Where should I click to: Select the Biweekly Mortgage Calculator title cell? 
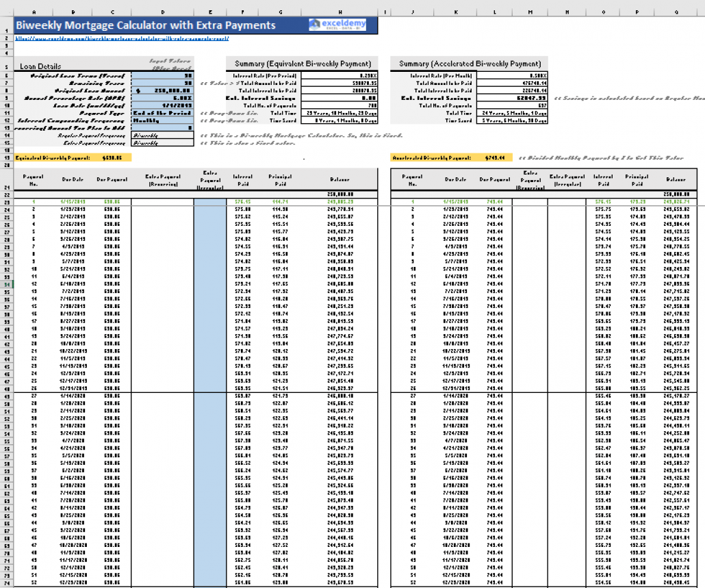click(x=196, y=25)
